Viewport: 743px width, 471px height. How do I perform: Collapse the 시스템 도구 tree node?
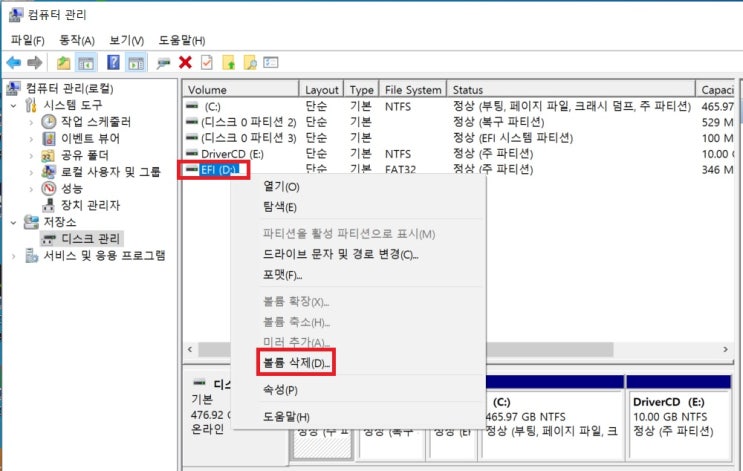pos(14,105)
